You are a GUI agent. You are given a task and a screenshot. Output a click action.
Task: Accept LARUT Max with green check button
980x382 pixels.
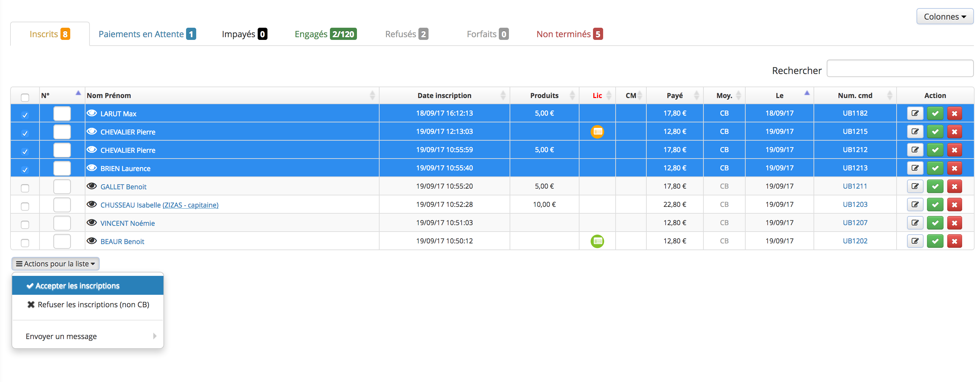click(x=935, y=113)
